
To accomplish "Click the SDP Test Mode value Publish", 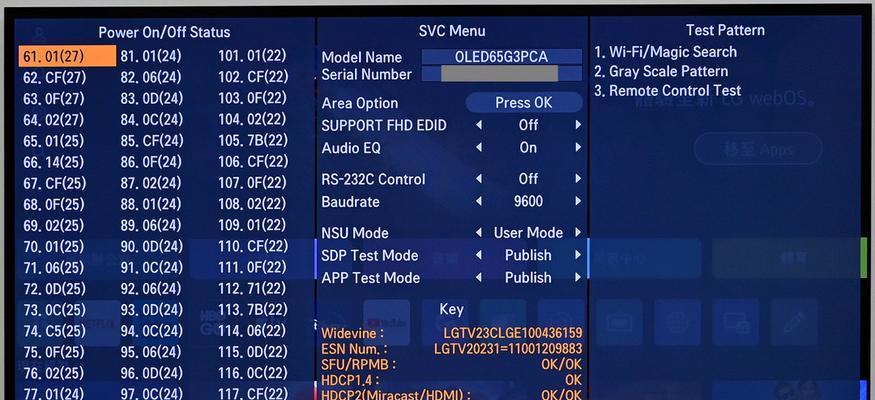I will pos(528,255).
